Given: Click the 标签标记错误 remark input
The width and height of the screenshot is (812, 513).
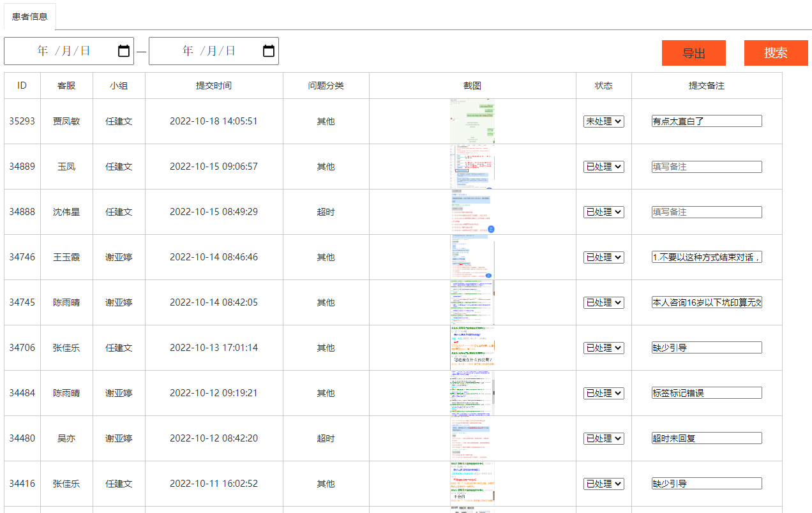Looking at the screenshot, I should [x=707, y=393].
